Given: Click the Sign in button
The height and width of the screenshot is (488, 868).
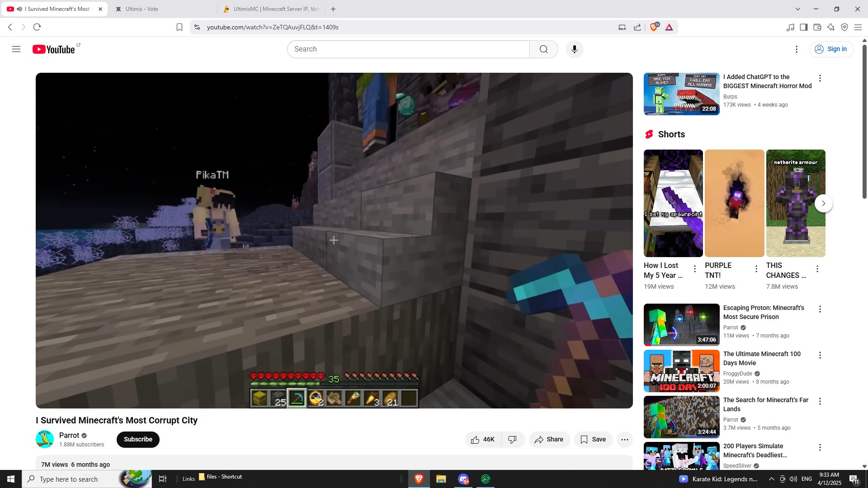Looking at the screenshot, I should coord(831,49).
